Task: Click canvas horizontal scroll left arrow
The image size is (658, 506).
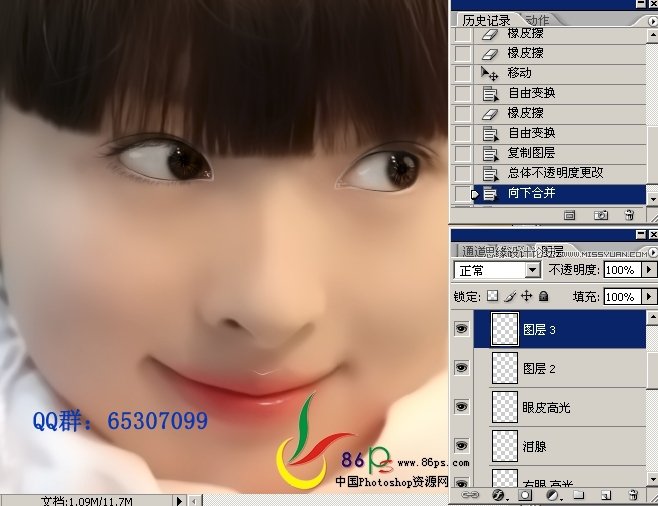Action: pyautogui.click(x=195, y=501)
